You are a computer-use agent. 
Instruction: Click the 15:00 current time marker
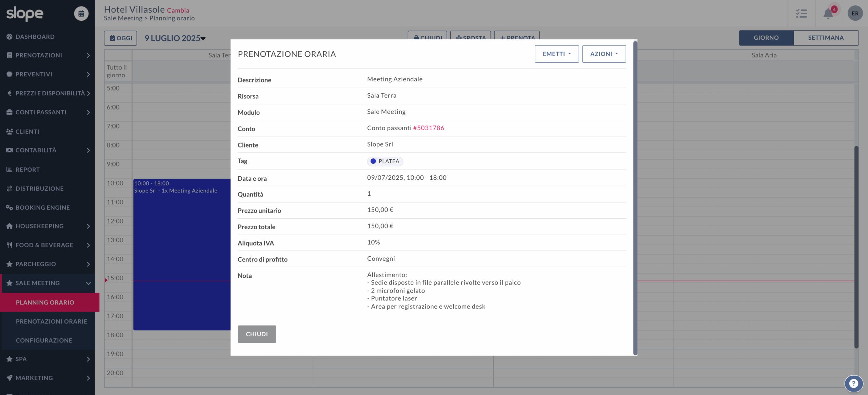click(x=106, y=280)
